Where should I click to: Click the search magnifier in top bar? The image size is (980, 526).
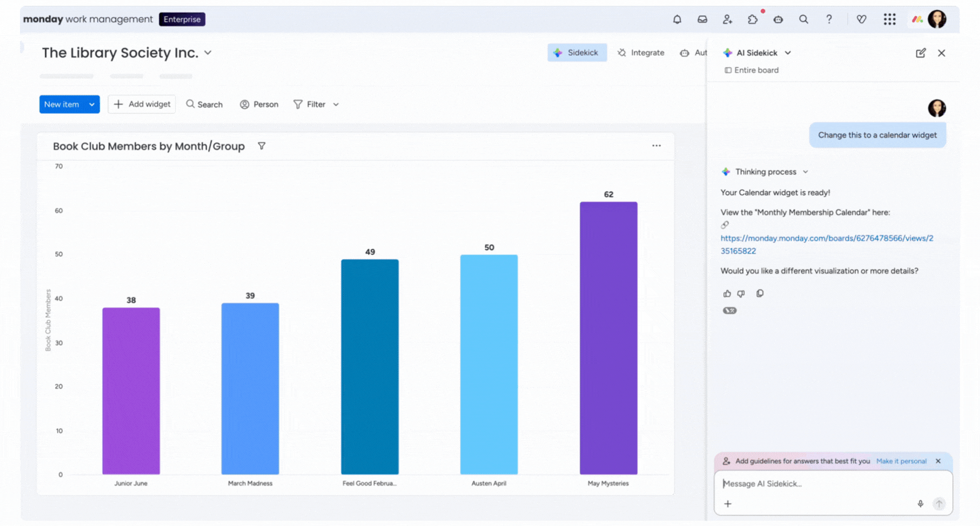tap(803, 19)
